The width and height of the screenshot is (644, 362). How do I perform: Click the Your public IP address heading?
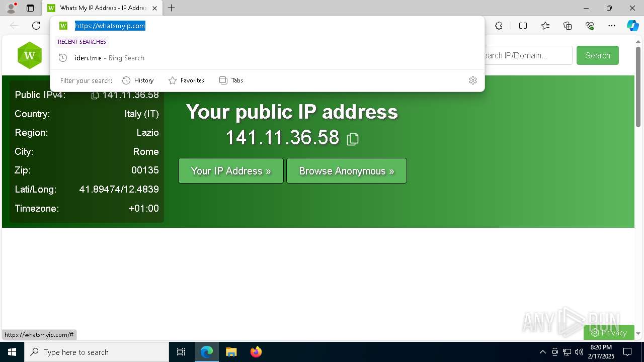tap(292, 112)
